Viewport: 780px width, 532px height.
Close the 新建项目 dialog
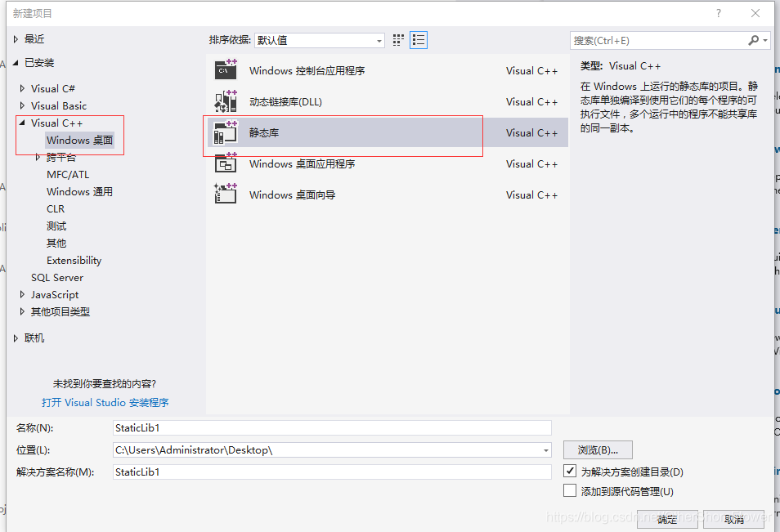click(x=755, y=13)
